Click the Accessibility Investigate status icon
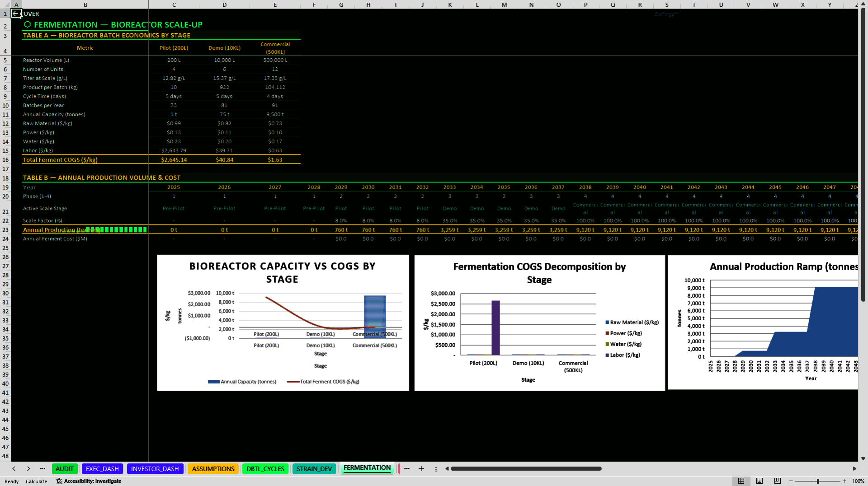The height and width of the screenshot is (486, 868). [59, 481]
